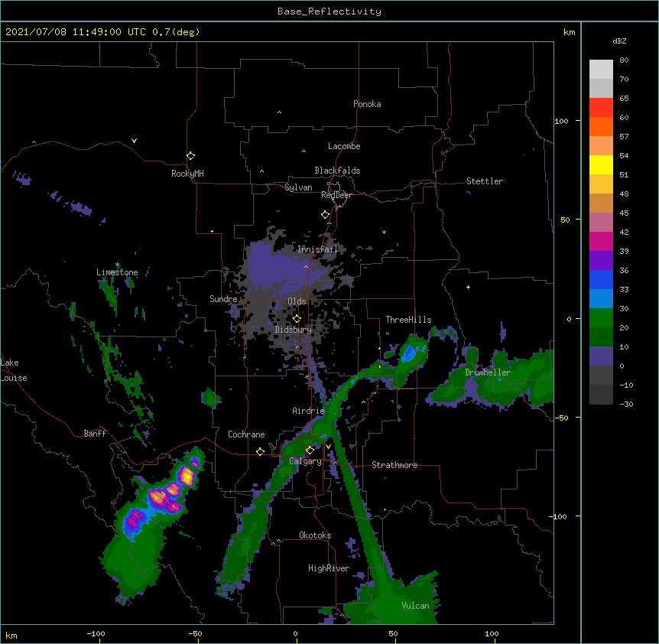Click the 80 value in the dBZ legend
The width and height of the screenshot is (659, 644).
(624, 60)
